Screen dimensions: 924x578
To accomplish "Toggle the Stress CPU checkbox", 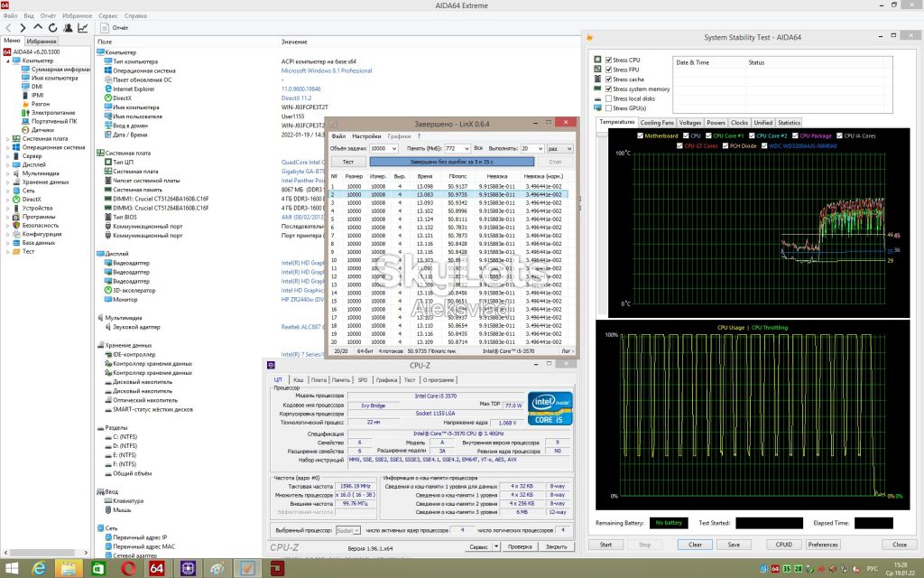I will (609, 61).
